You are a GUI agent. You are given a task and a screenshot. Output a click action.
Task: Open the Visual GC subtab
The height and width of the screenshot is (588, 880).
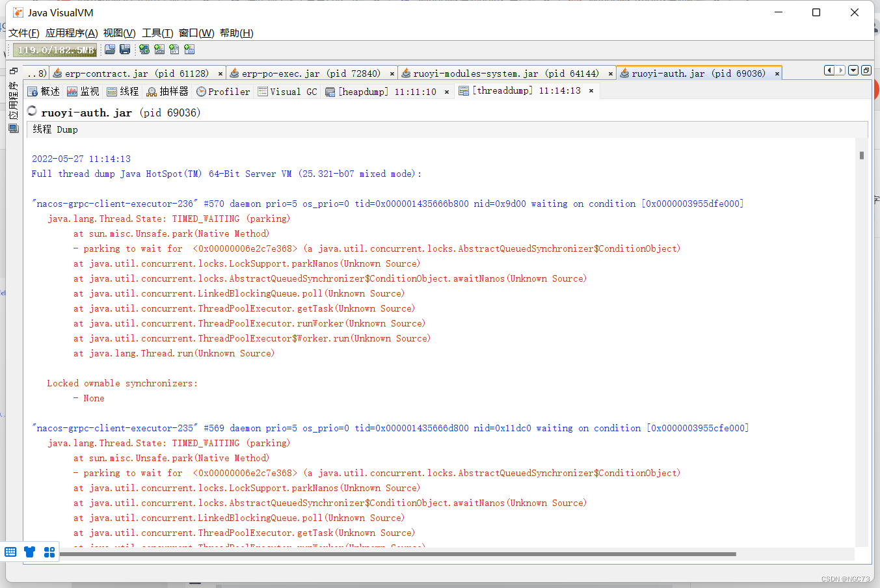(x=287, y=92)
